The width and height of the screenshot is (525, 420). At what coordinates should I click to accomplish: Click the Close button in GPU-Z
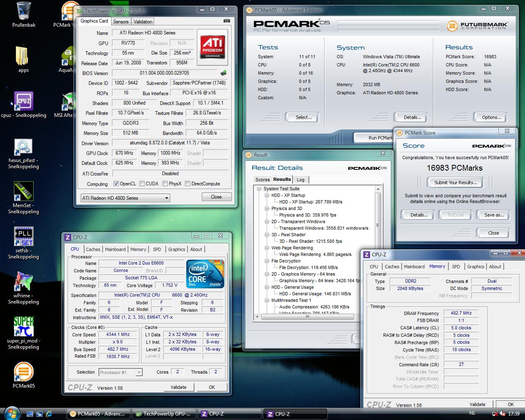coord(216,197)
